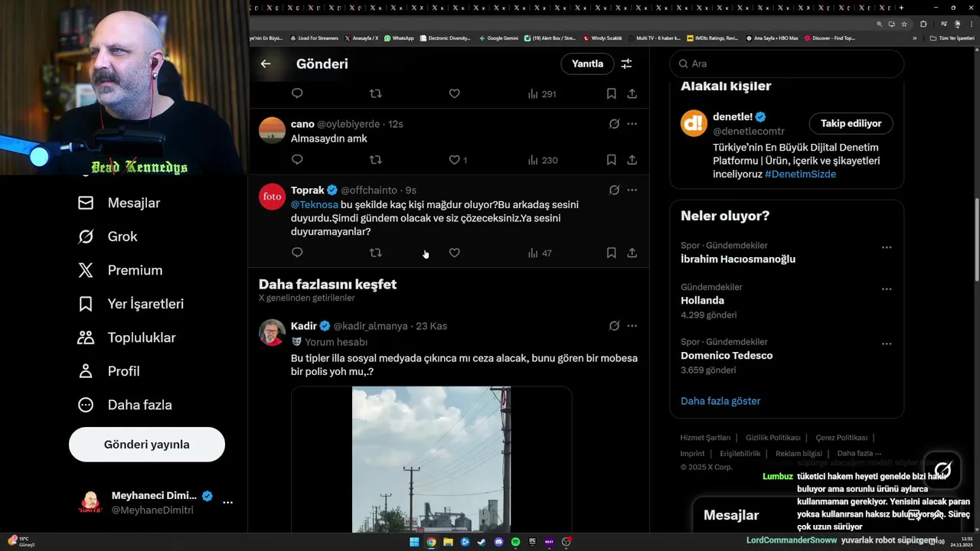Open Steam from the taskbar

tap(482, 542)
